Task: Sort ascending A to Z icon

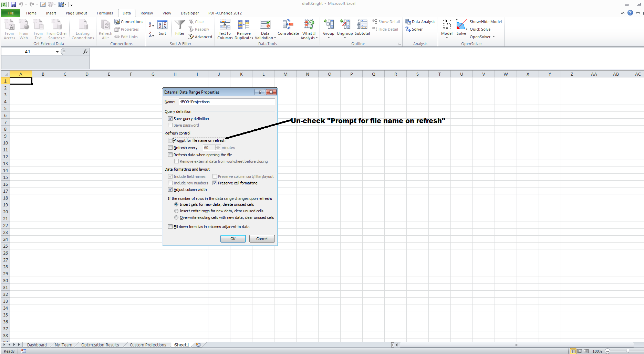Action: tap(152, 24)
